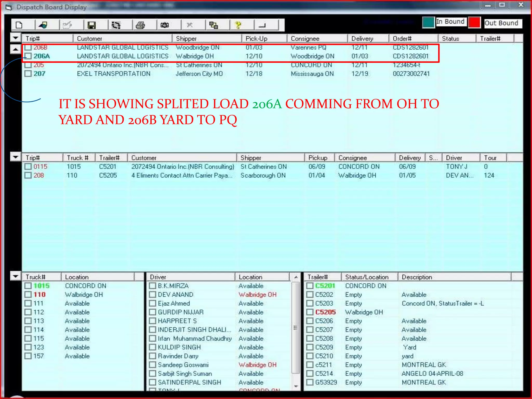Click driver TONY J in trip 0115 row

[457, 167]
